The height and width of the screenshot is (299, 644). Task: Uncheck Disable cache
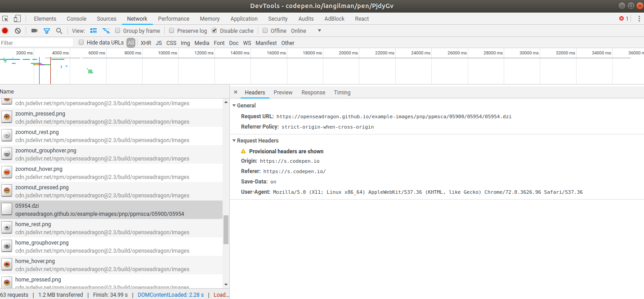pyautogui.click(x=214, y=31)
